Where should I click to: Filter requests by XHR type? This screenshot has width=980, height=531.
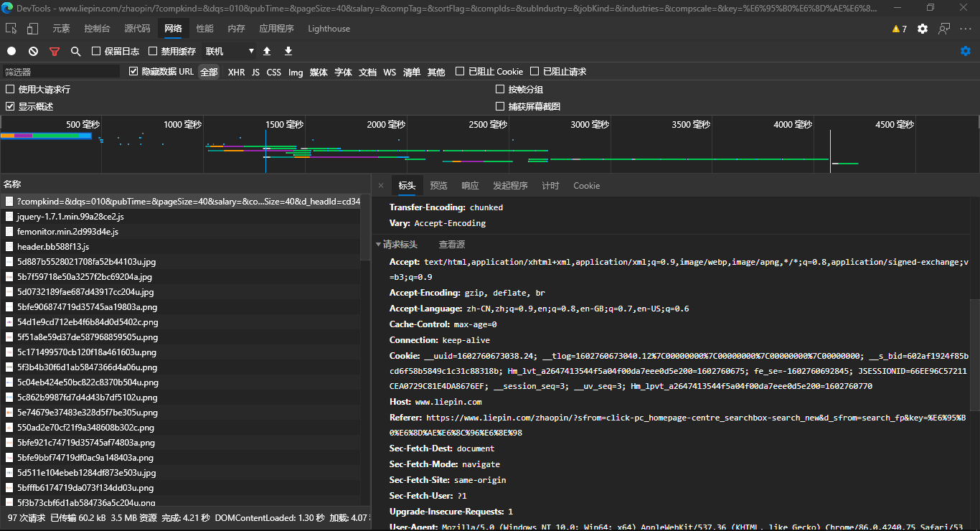pyautogui.click(x=236, y=72)
